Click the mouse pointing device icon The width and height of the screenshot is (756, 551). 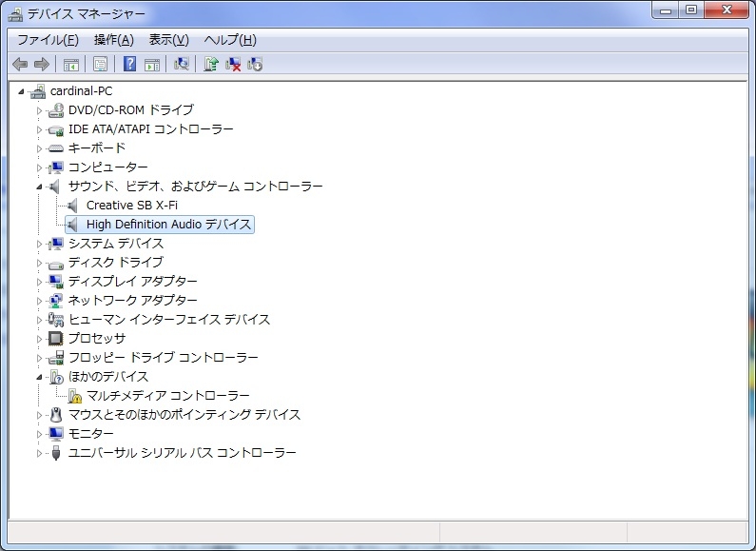(x=56, y=415)
